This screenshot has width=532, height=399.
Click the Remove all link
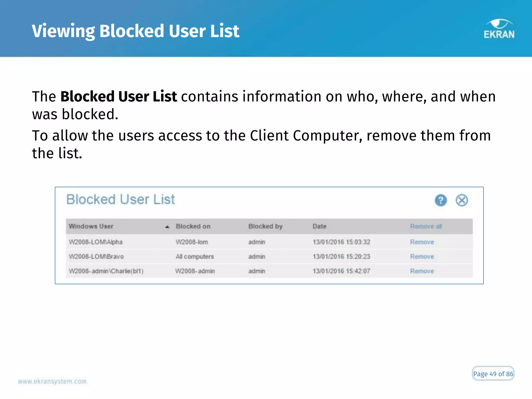pos(426,226)
